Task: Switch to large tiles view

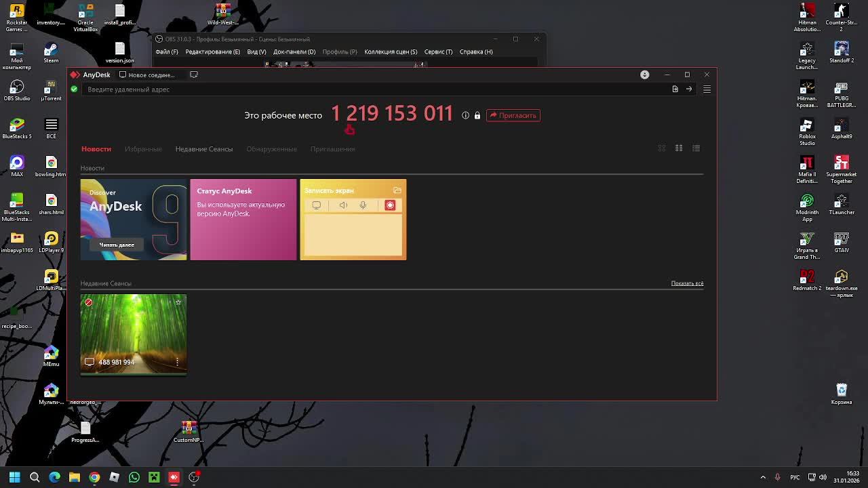Action: point(662,148)
